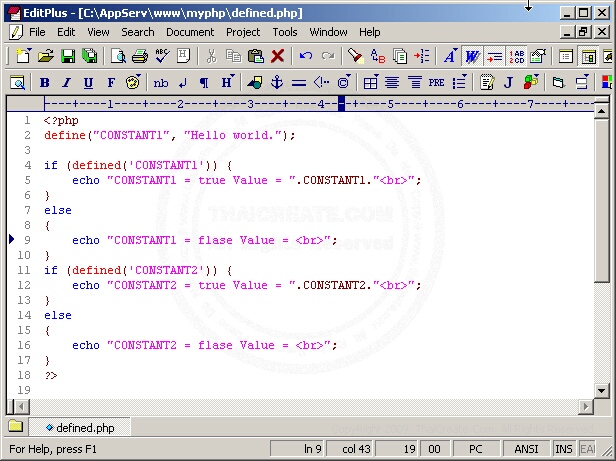Click the Paste clipboard icon
Screen dimensions: 616x461
[x=256, y=57]
